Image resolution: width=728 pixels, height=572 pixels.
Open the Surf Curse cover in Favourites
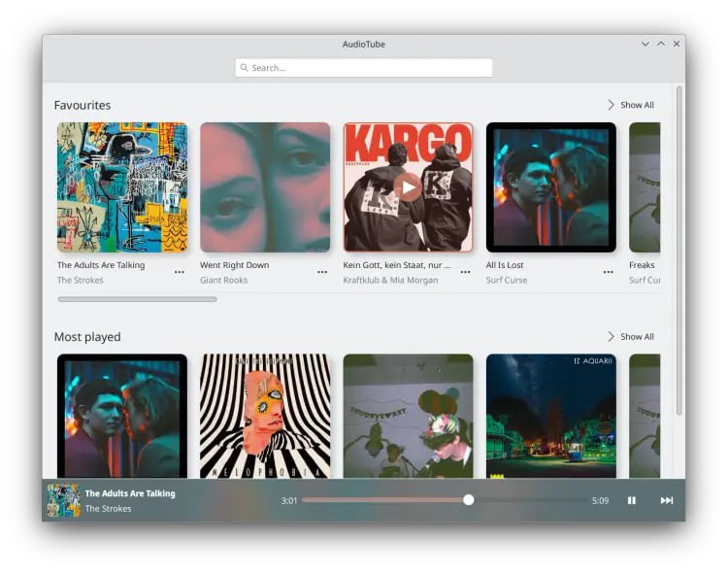point(550,187)
